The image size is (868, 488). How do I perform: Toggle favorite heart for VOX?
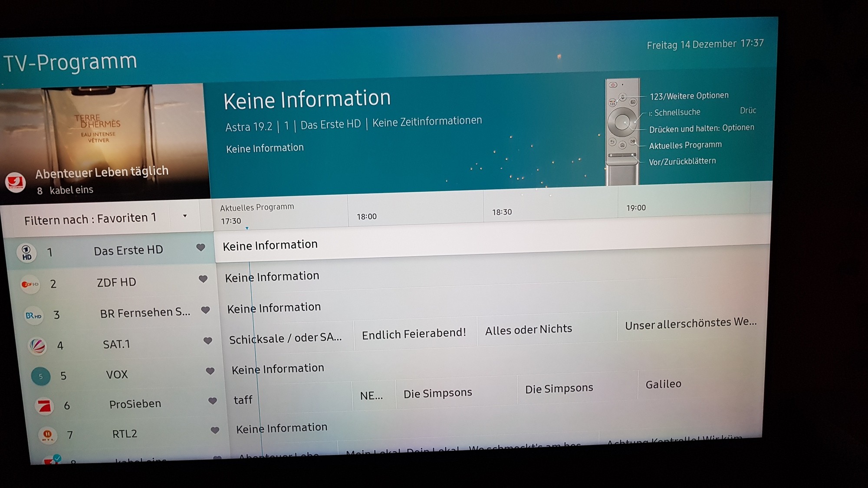(210, 371)
